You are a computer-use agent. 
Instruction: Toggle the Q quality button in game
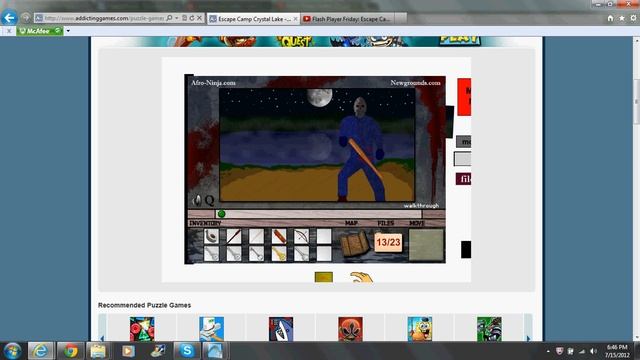click(209, 200)
